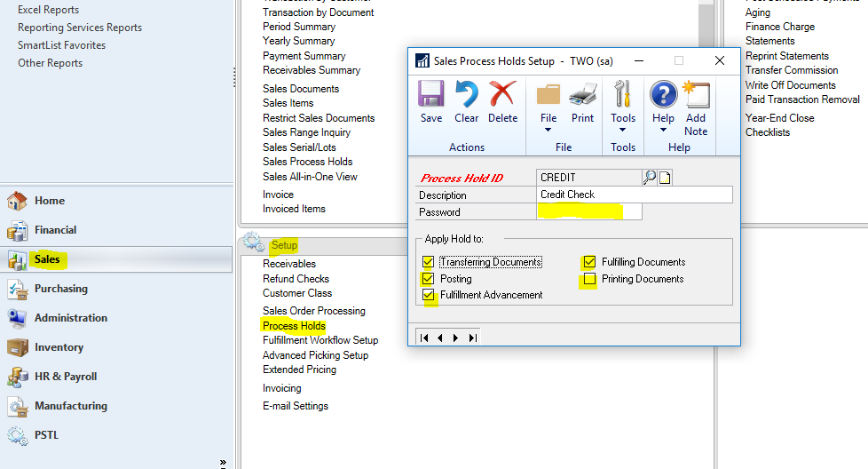Open Sales Process Holds inquiry link

click(x=307, y=162)
